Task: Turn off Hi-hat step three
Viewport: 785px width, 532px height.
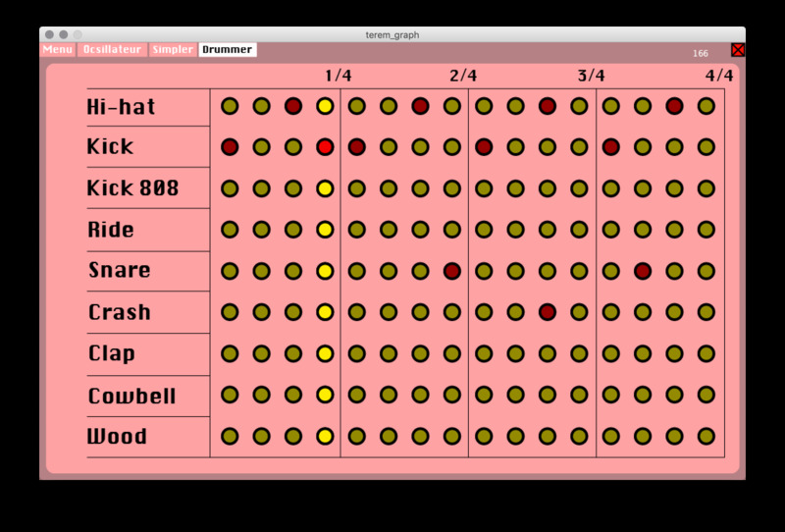Action: 292,106
